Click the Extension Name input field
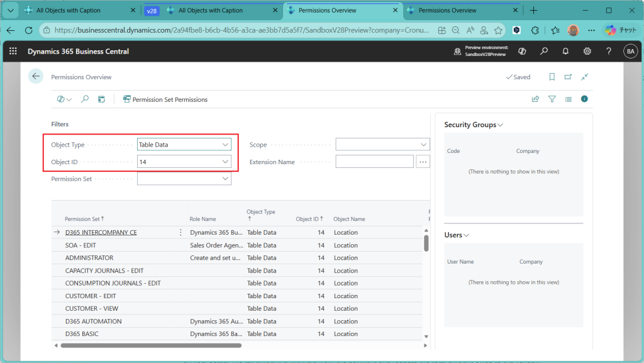Image resolution: width=644 pixels, height=363 pixels. click(x=374, y=162)
